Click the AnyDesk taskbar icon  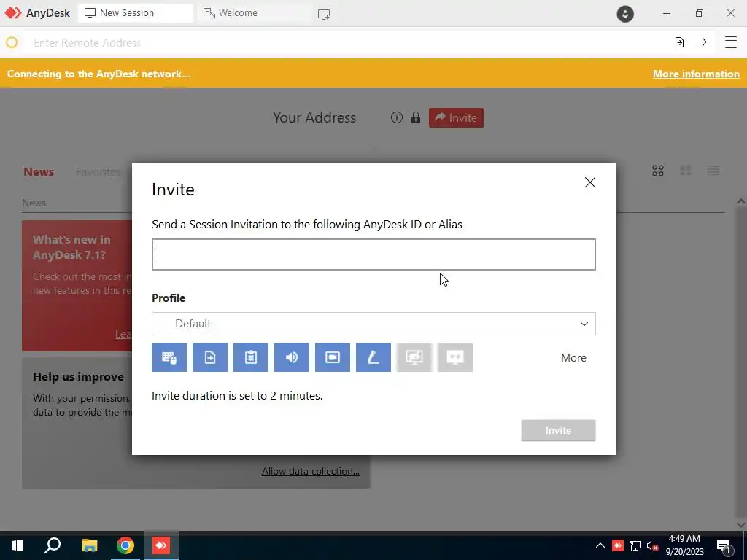pyautogui.click(x=161, y=545)
